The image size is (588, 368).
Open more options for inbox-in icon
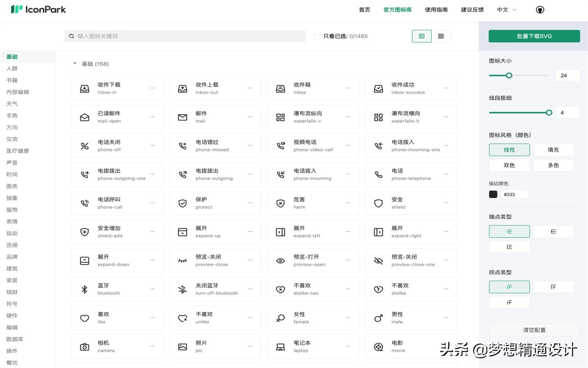click(x=153, y=88)
